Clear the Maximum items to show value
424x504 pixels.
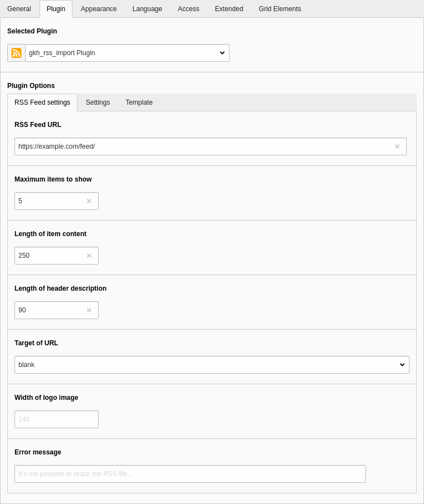coord(89,201)
